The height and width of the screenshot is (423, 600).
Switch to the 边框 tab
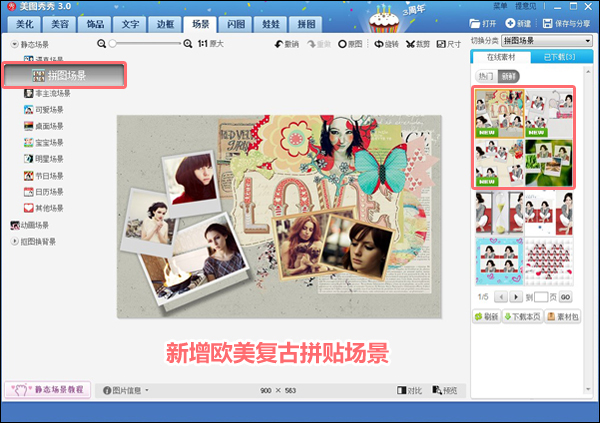click(x=165, y=24)
